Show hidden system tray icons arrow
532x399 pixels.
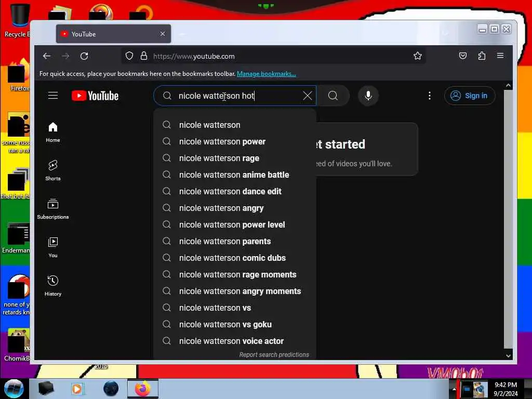coord(454,389)
